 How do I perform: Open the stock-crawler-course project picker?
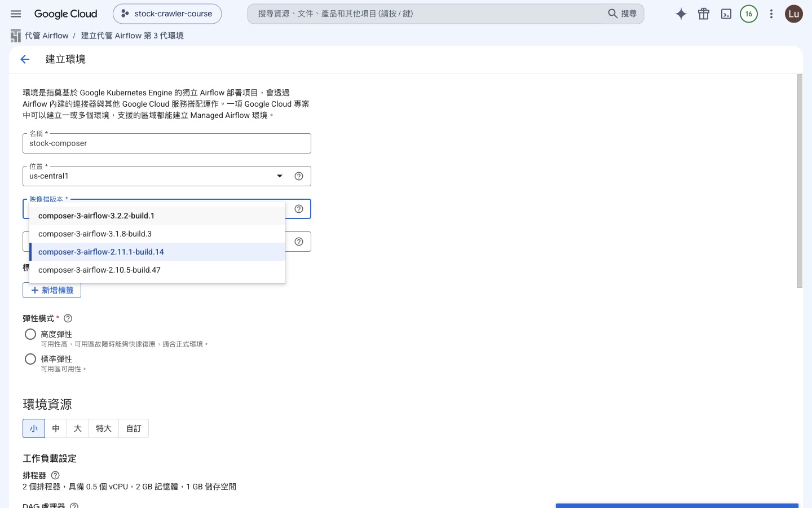click(x=167, y=14)
